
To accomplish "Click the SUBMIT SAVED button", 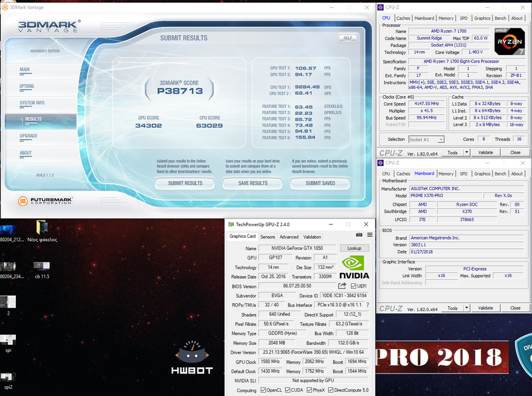I will pyautogui.click(x=320, y=183).
